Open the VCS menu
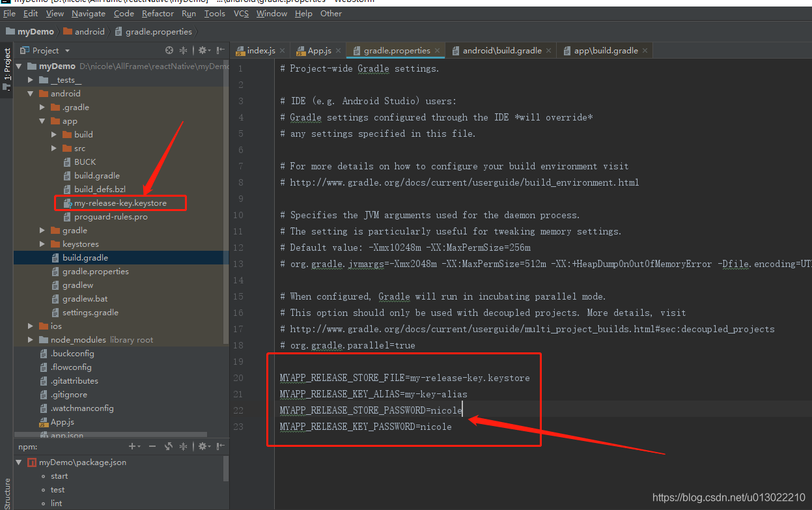Viewport: 812px width, 510px height. [242, 13]
